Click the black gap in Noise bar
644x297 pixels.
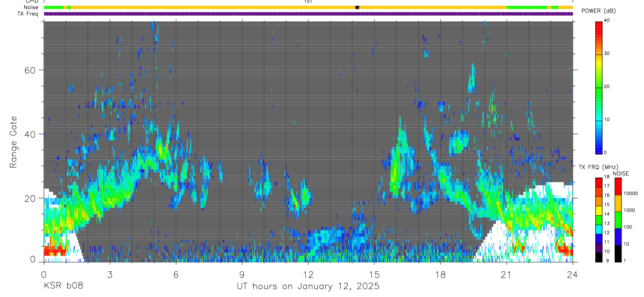point(357,7)
